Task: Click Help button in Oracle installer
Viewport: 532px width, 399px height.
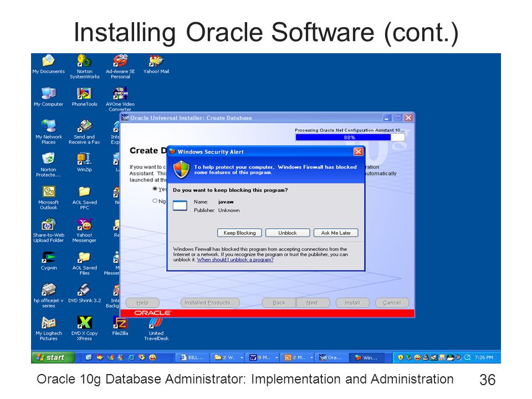Action: 142,303
